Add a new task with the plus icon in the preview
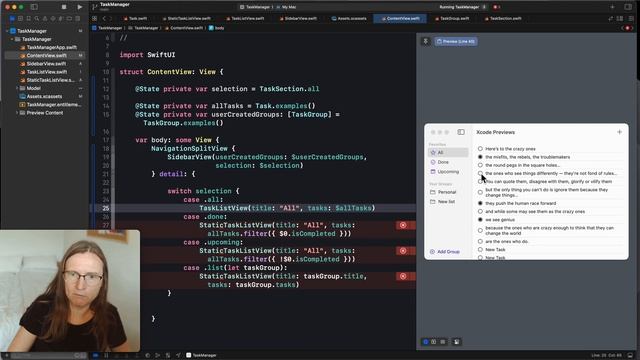The height and width of the screenshot is (360, 640). point(619,132)
